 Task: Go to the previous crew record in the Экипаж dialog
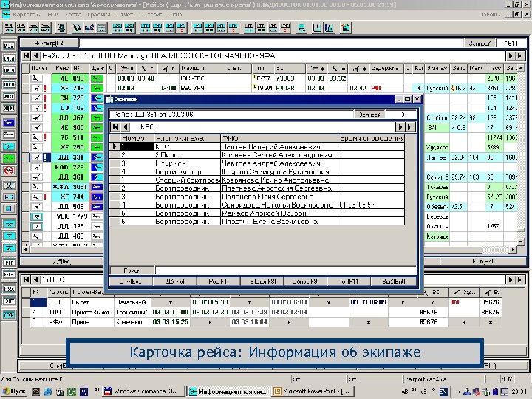(x=125, y=127)
